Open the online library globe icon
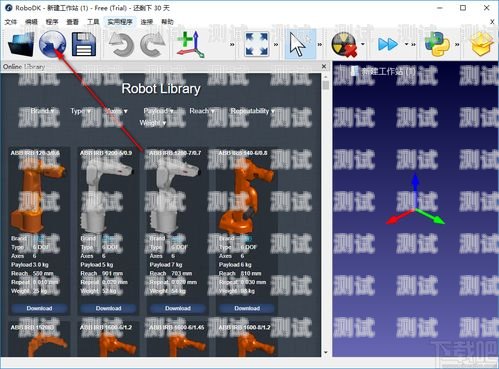 tap(52, 44)
